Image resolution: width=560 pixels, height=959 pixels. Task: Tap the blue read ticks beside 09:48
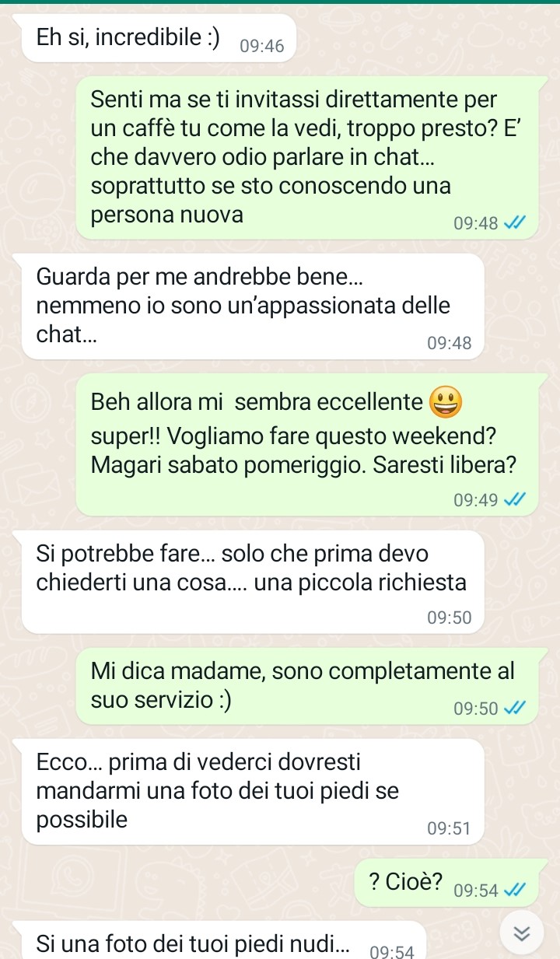(x=515, y=224)
